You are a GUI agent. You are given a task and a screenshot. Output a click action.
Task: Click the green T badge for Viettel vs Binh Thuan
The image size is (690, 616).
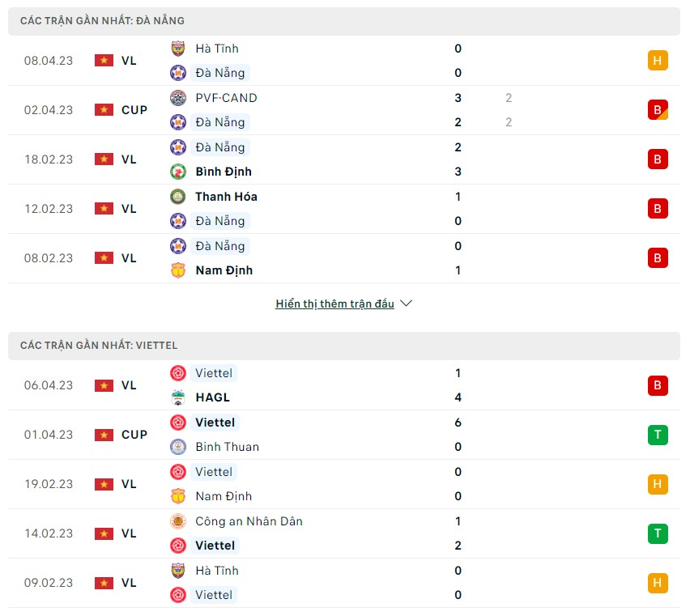tap(658, 435)
